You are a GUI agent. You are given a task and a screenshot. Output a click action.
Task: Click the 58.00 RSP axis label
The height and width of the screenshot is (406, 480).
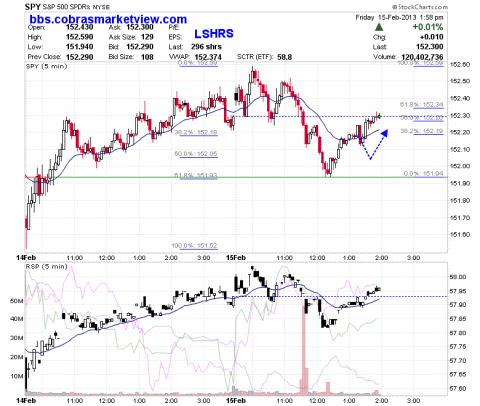(x=458, y=277)
